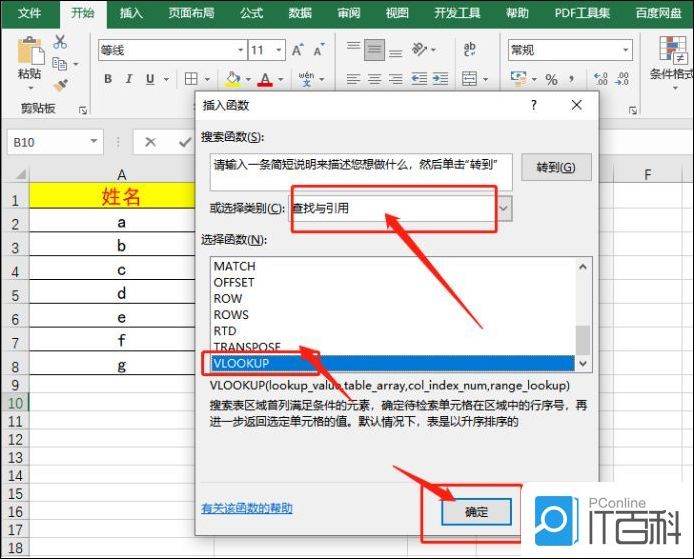Open category dropdown 查找与引用
The height and width of the screenshot is (559, 694).
pos(504,208)
